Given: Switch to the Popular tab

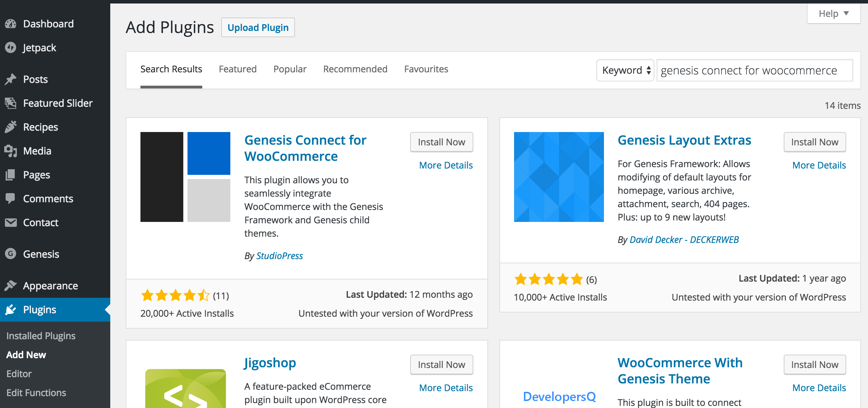Looking at the screenshot, I should (290, 69).
